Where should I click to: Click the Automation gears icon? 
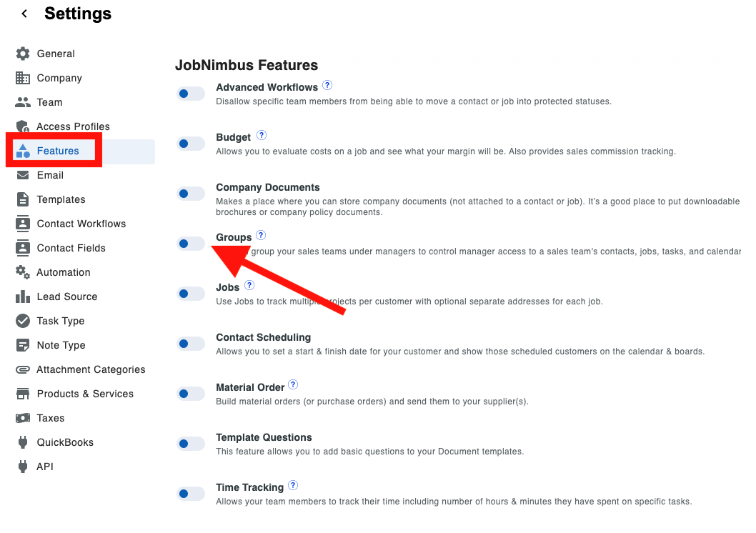coord(23,272)
